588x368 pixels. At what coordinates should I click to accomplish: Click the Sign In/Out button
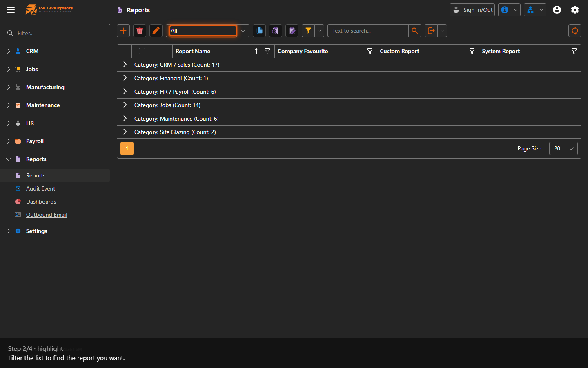coord(472,10)
